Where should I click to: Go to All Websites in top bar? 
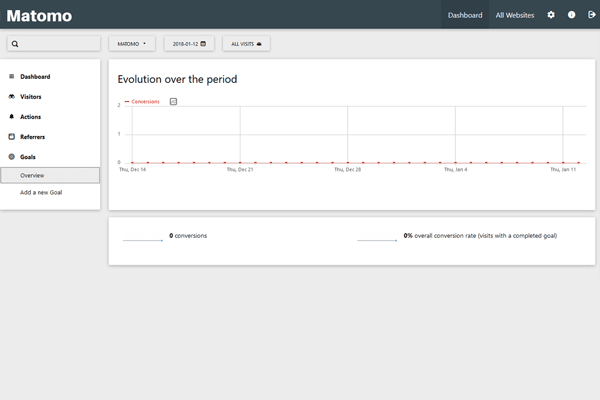click(x=514, y=15)
